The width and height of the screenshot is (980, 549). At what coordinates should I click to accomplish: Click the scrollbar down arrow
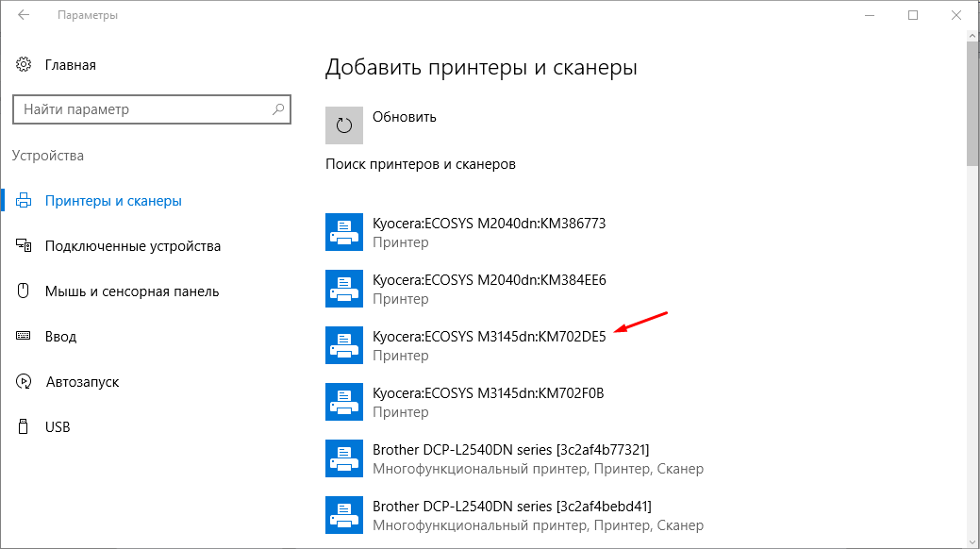[x=973, y=541]
